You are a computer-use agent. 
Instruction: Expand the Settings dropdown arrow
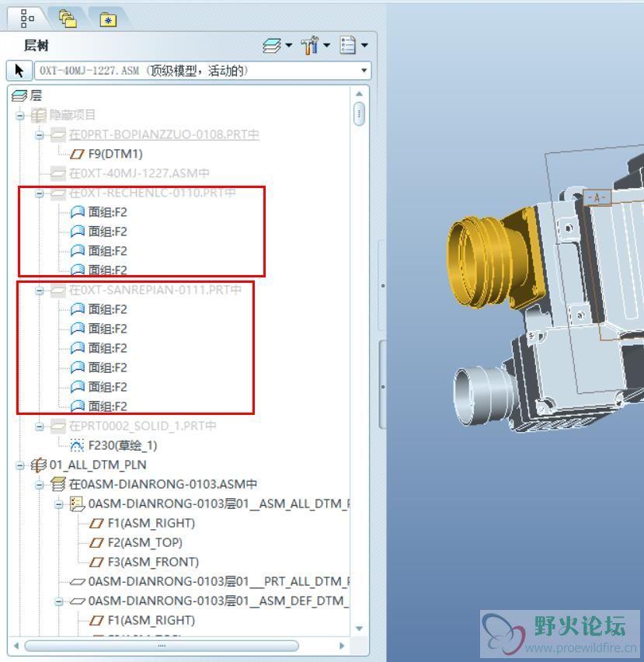326,45
